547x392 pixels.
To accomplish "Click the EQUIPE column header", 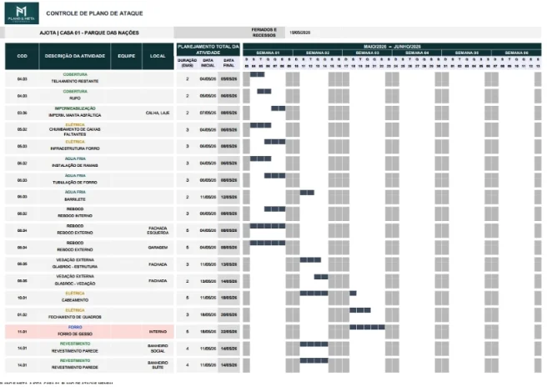I will click(126, 56).
